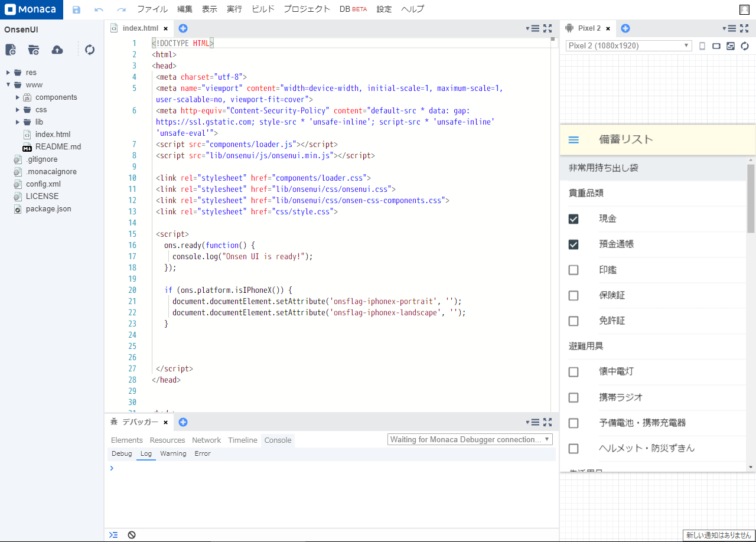Image resolution: width=756 pixels, height=542 pixels.
Task: Open debugger panel options menu
Action: coord(533,422)
